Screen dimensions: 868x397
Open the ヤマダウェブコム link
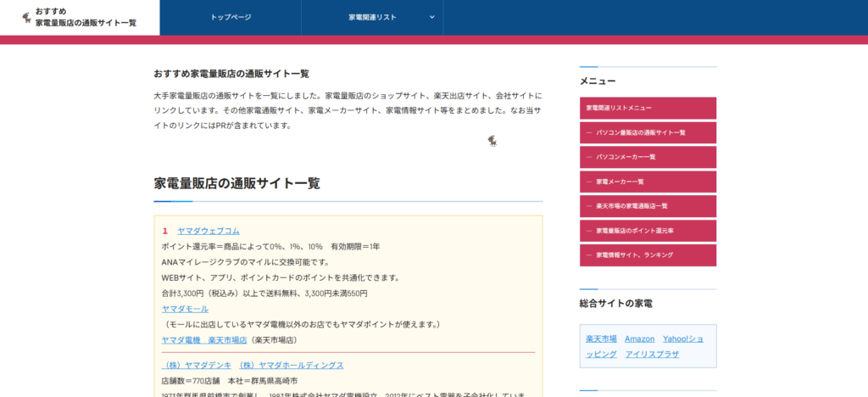(209, 231)
